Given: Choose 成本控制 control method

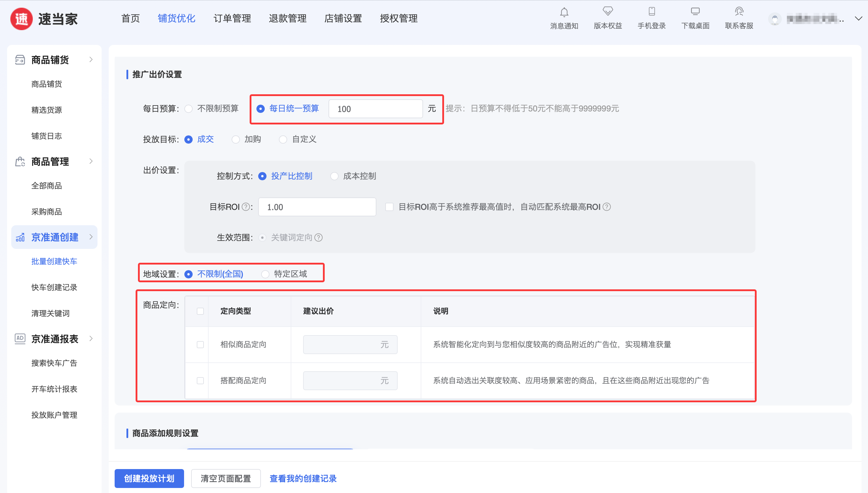Looking at the screenshot, I should (334, 176).
